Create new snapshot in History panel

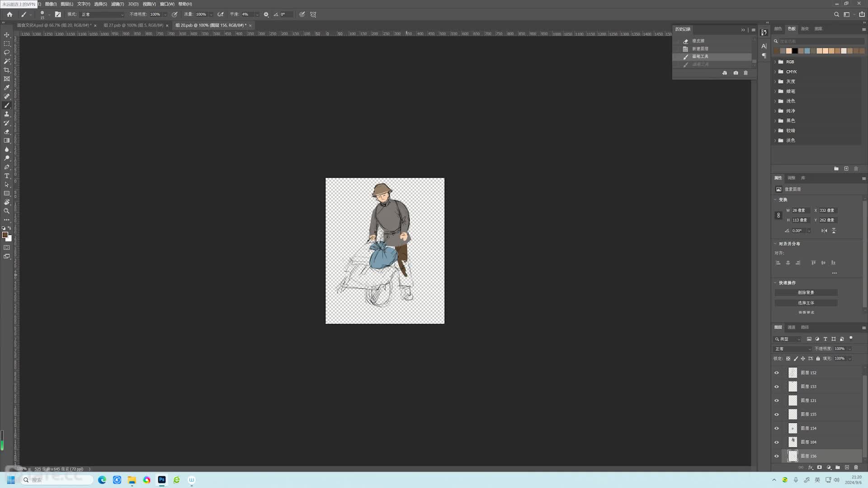click(736, 73)
